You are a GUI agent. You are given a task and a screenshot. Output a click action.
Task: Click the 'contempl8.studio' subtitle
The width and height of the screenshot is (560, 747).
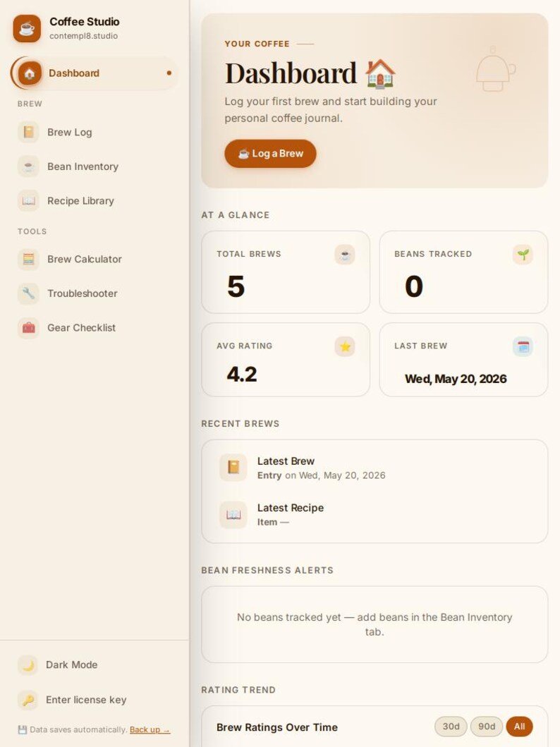coord(83,36)
